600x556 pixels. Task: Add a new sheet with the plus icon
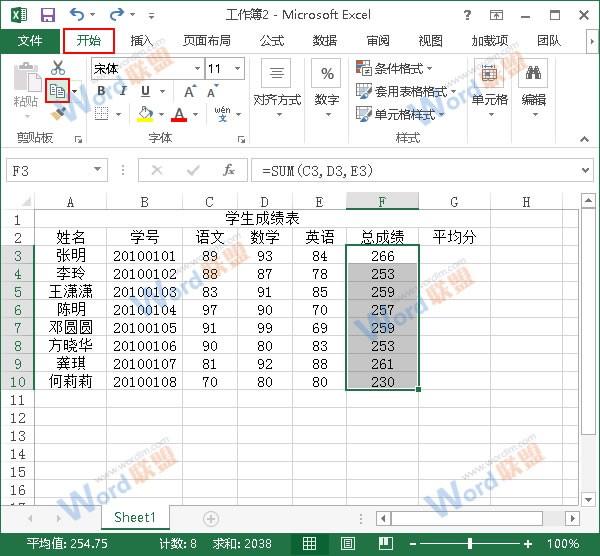[x=211, y=519]
